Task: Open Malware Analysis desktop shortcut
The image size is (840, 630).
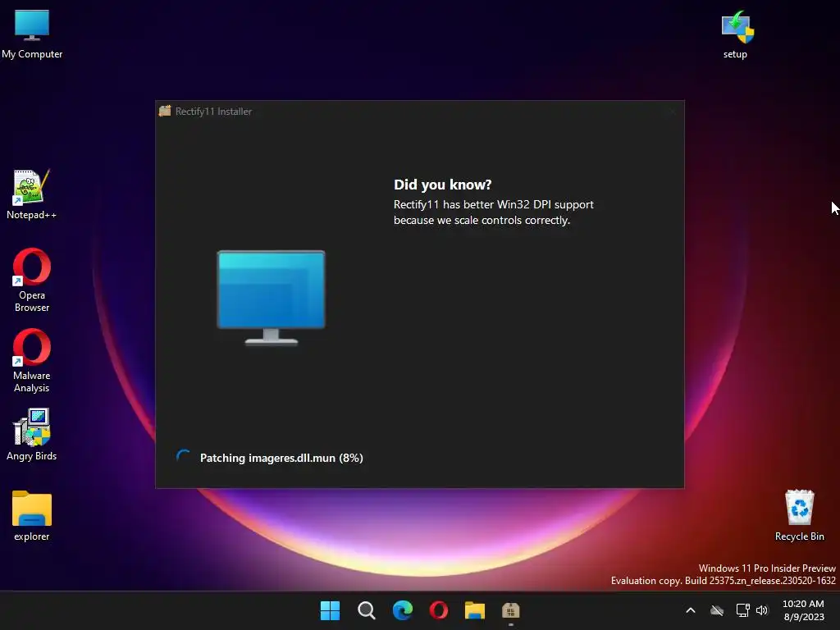Action: pyautogui.click(x=32, y=360)
